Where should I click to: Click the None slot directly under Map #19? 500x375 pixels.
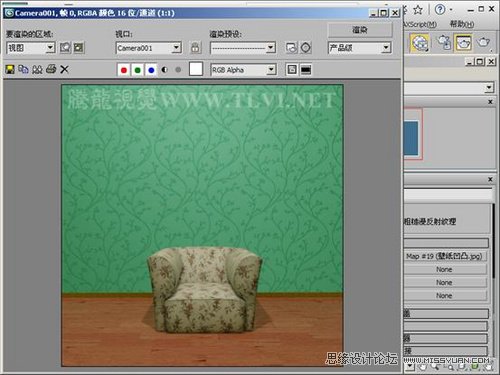[x=445, y=269]
